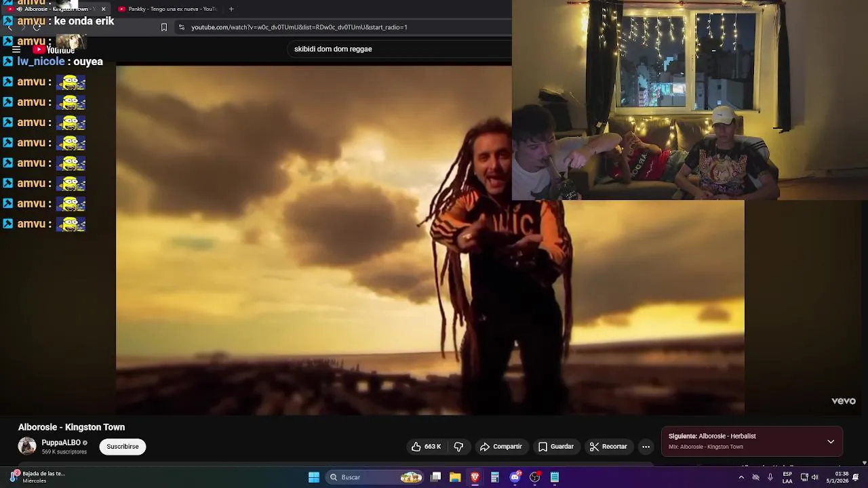Image resolution: width=868 pixels, height=488 pixels.
Task: Click the 663 K like count
Action: coord(433,447)
